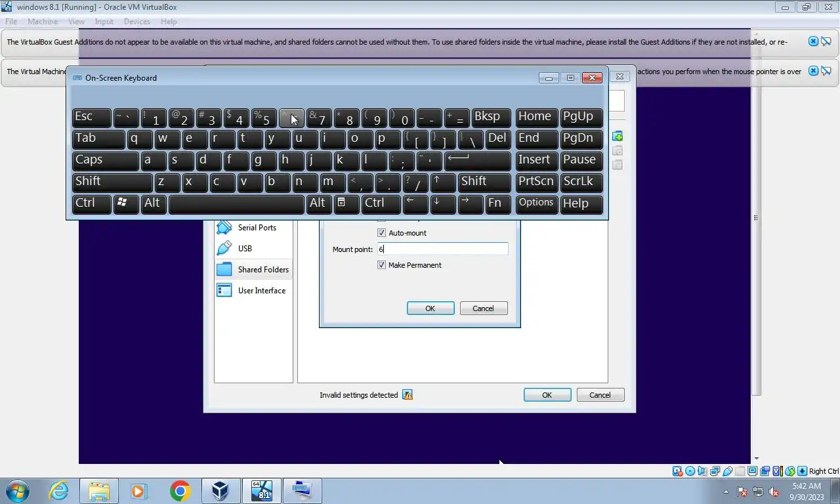
Task: Click the Help key on on-screen keyboard
Action: [581, 204]
